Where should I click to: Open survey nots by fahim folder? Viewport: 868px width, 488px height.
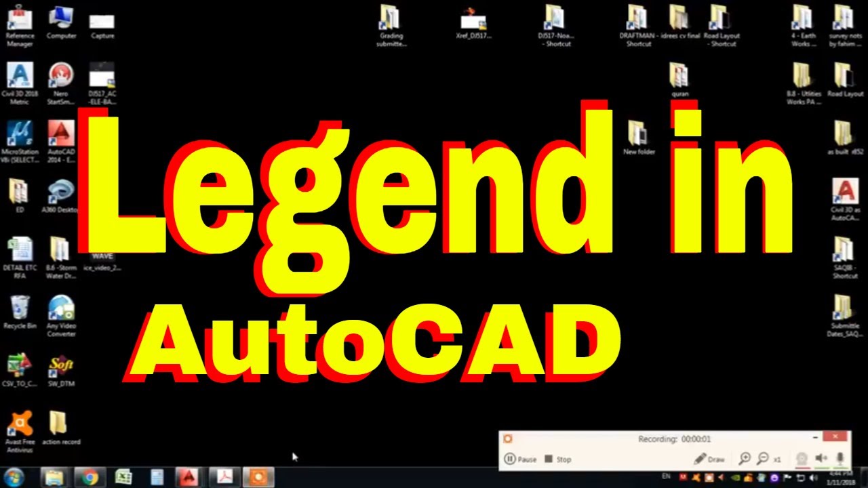(x=845, y=26)
